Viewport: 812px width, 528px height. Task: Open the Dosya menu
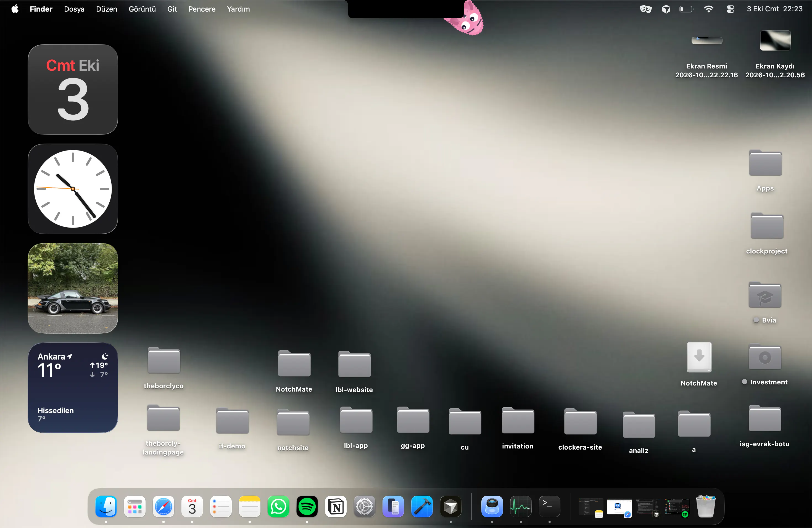click(x=74, y=9)
